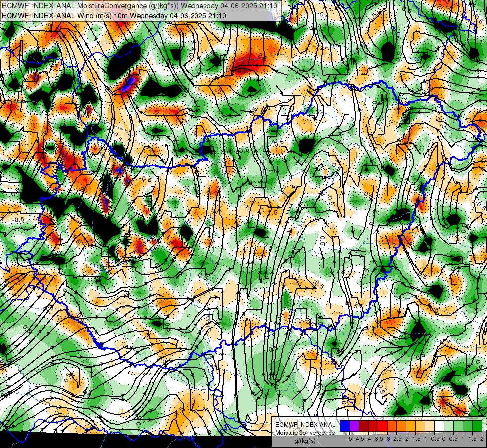Select the light orange legend swatch between -1.5 and -1
The image size is (487, 448).
pyautogui.click(x=420, y=426)
